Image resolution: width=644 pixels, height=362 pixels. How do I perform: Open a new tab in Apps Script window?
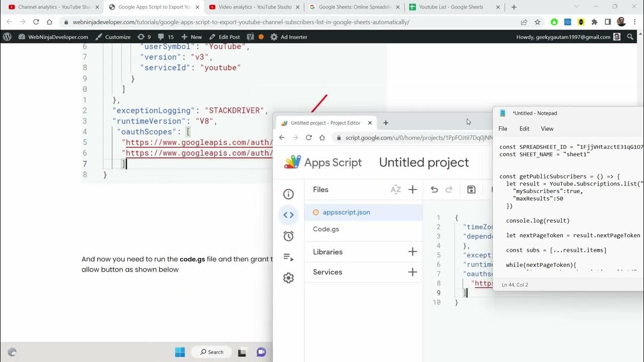point(386,123)
